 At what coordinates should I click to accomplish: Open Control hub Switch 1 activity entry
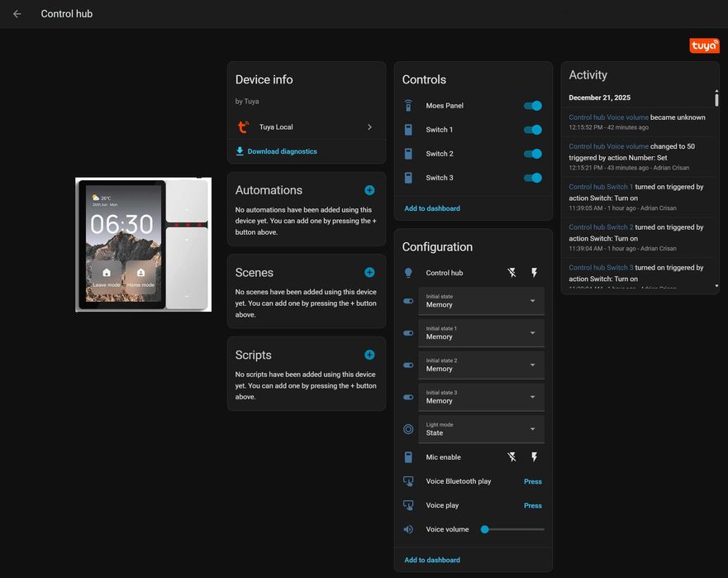click(x=601, y=187)
